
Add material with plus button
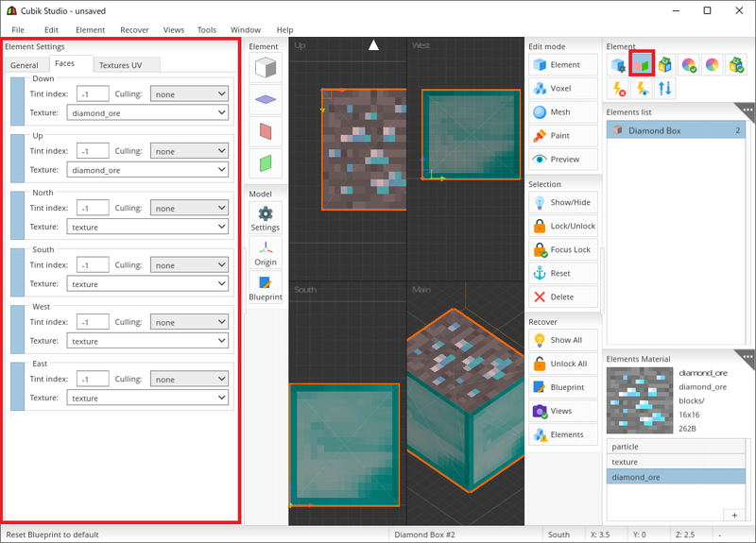pyautogui.click(x=734, y=515)
